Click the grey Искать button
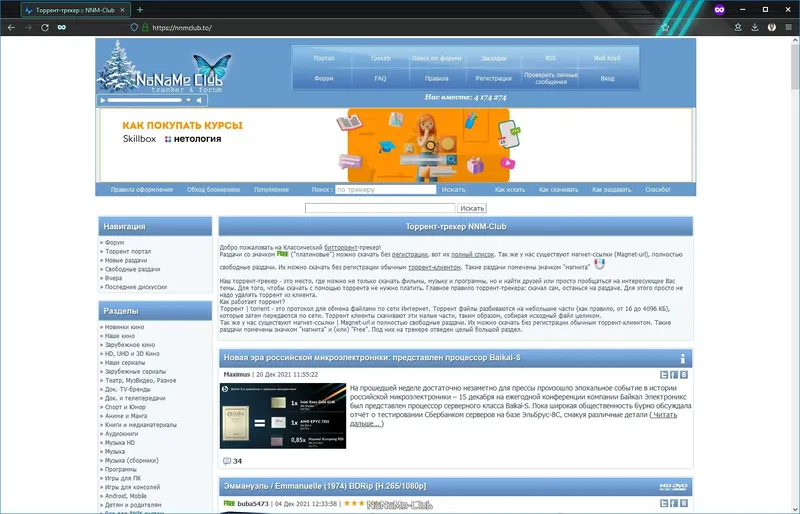This screenshot has width=800, height=514. (472, 208)
